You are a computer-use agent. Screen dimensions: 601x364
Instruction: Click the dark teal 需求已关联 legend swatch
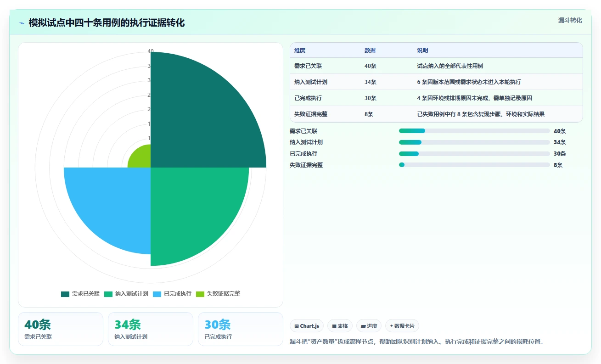click(65, 294)
